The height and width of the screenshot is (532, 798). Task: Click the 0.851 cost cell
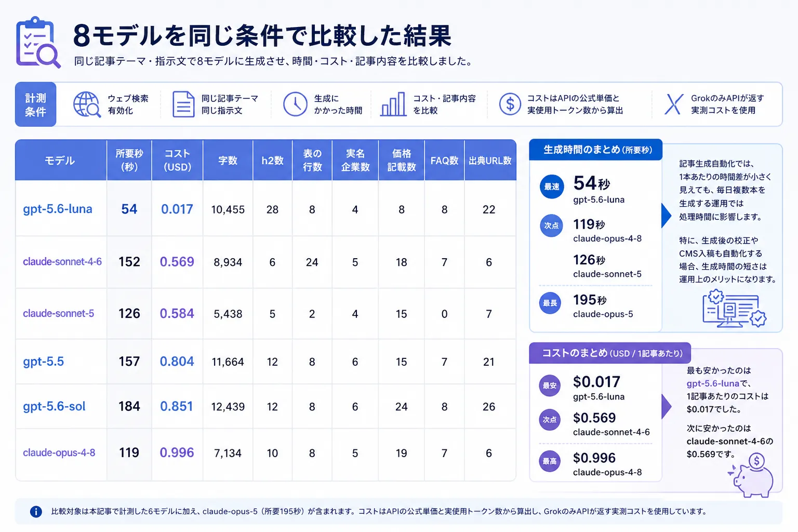pos(177,406)
